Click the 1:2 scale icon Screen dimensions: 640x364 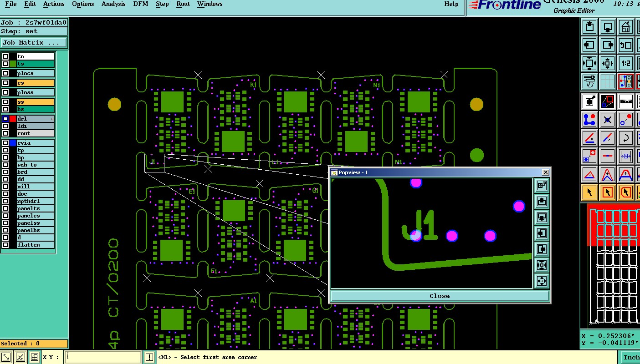pyautogui.click(x=626, y=63)
